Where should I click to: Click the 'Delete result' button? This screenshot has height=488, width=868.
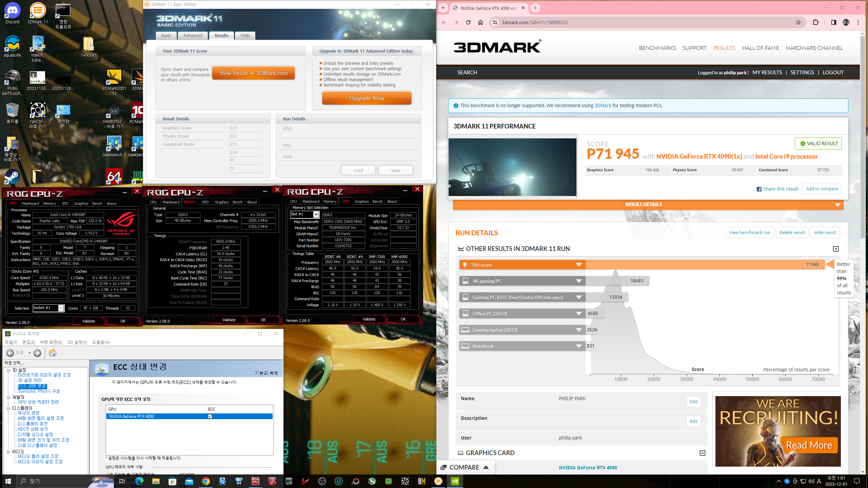pos(792,232)
